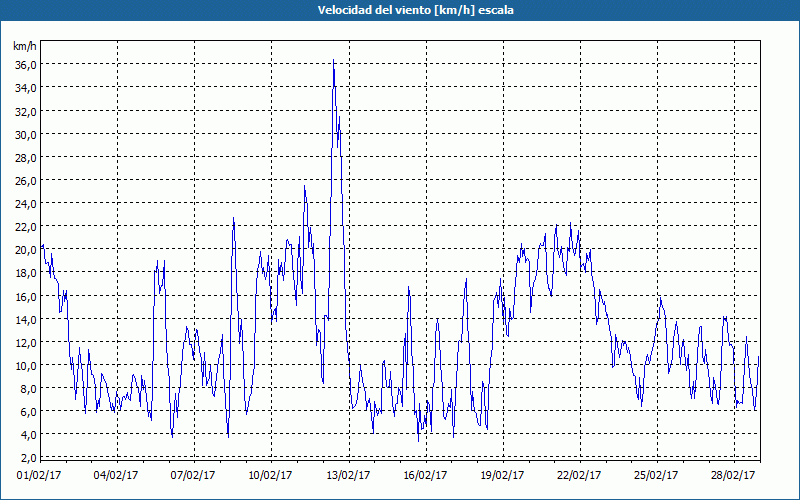
Task: Click the 26,0 y-axis value
Action: tap(26, 181)
